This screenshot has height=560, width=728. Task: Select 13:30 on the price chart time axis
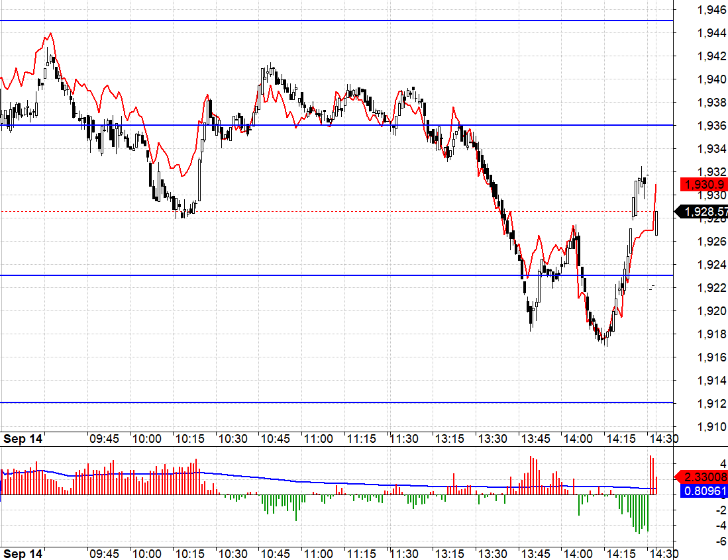pyautogui.click(x=493, y=439)
